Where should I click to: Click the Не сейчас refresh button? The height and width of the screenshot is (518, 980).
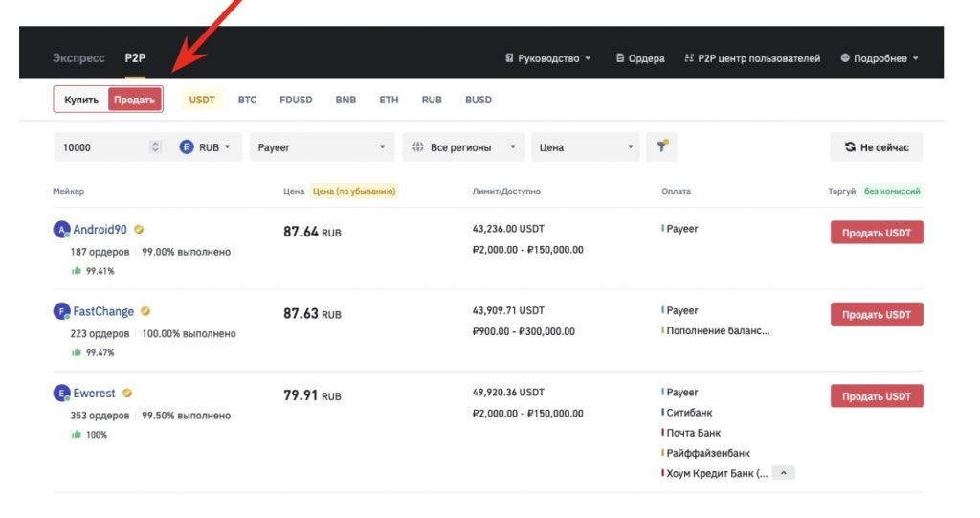(877, 147)
